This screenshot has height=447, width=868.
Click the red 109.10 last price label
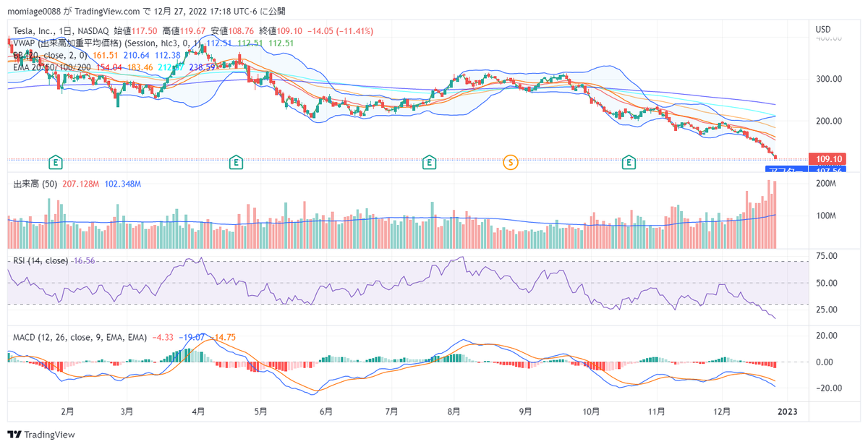[827, 158]
